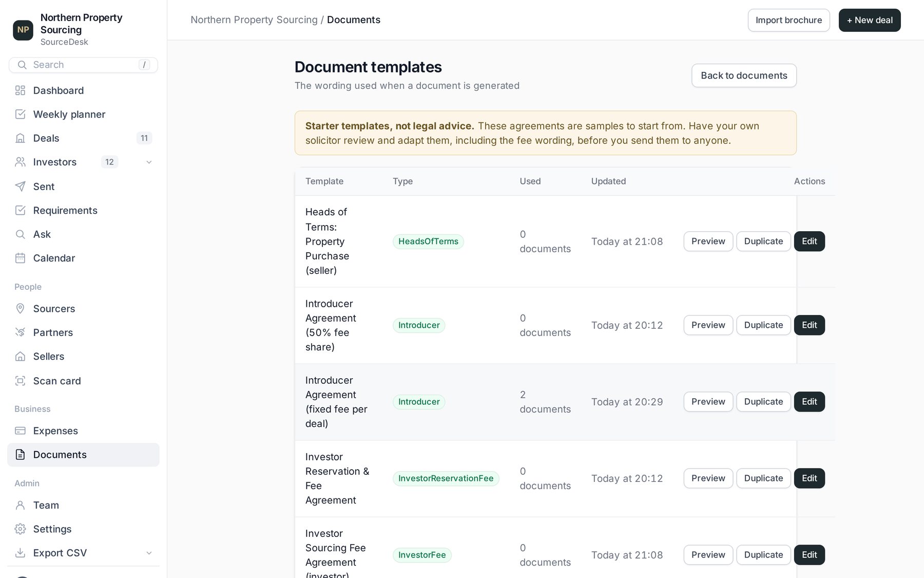Click the Weekly planner checkbox icon

(20, 114)
